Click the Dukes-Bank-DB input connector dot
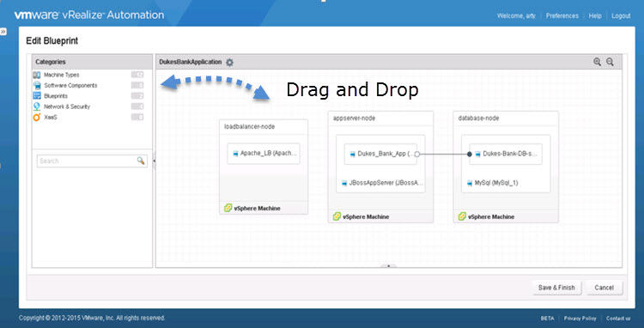Screen dimensions: 644x328 point(470,155)
